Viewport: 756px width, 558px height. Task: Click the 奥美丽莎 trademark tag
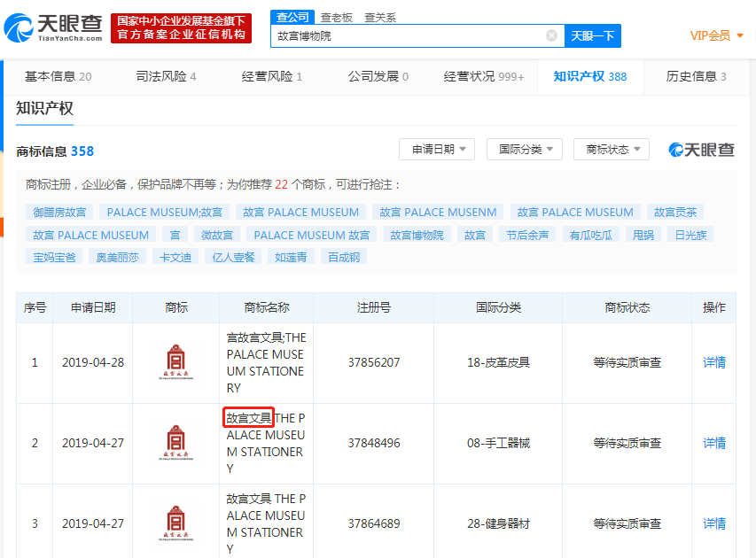click(117, 258)
